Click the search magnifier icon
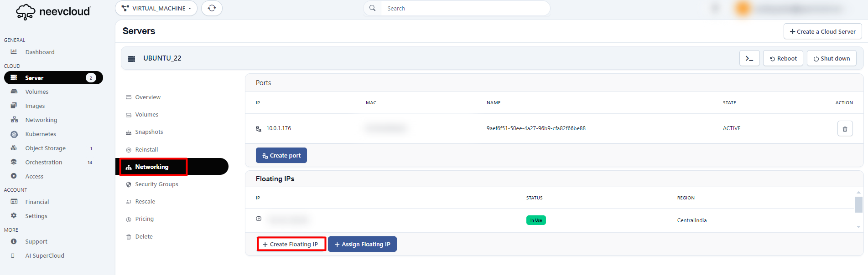This screenshot has width=868, height=275. coord(372,8)
